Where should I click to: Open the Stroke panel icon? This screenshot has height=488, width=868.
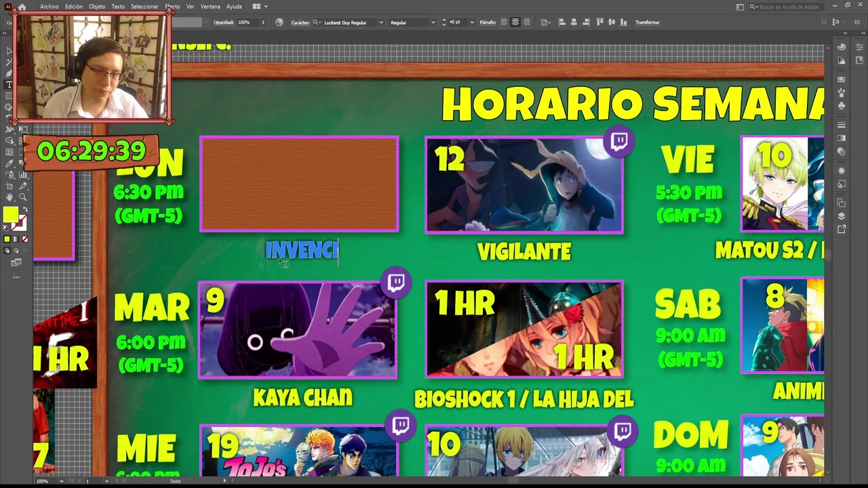[841, 125]
